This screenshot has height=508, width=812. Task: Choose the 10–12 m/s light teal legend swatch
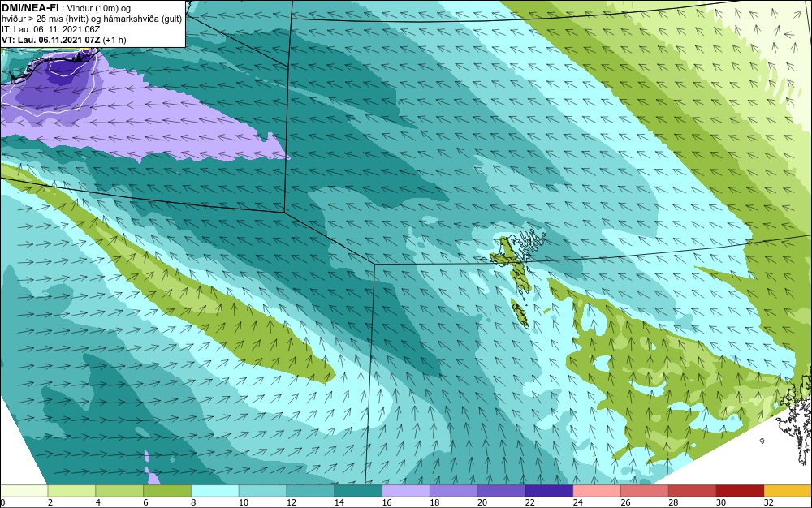coord(262,491)
